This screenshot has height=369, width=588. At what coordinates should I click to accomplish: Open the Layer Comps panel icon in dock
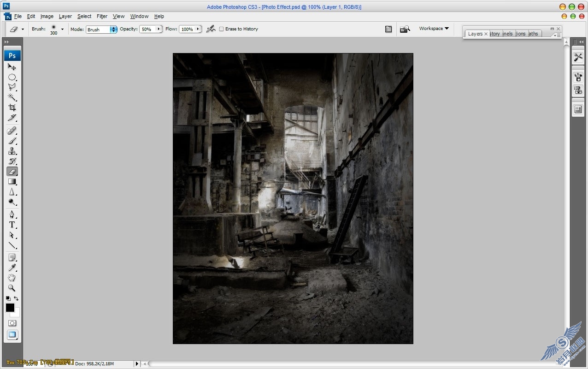pyautogui.click(x=578, y=110)
